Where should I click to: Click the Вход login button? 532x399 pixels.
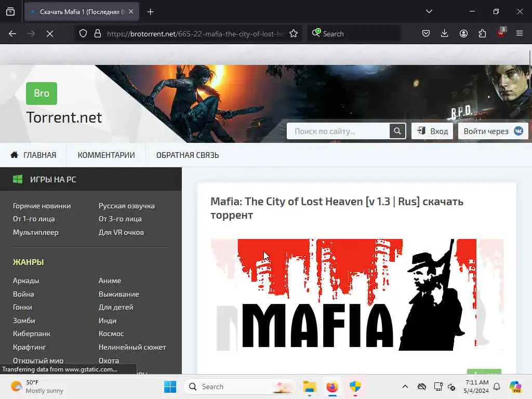coord(432,131)
